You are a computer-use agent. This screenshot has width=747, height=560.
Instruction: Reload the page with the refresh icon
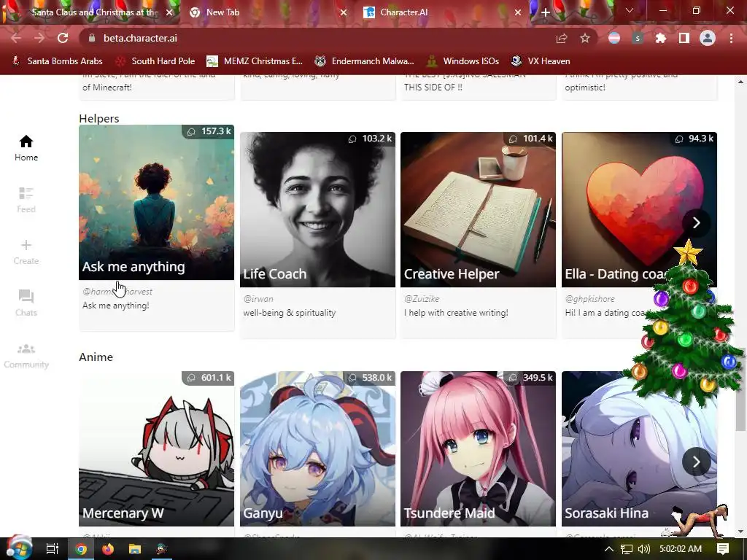click(x=63, y=38)
